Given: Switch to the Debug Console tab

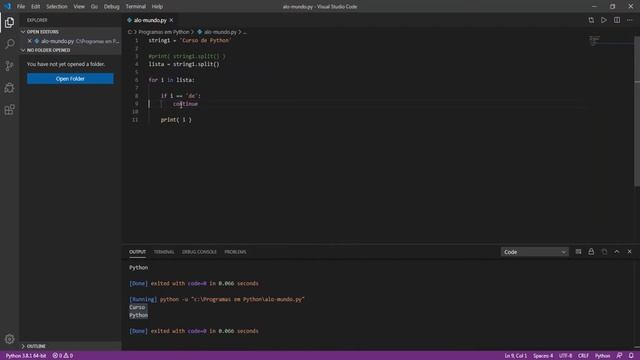Looking at the screenshot, I should 199,252.
